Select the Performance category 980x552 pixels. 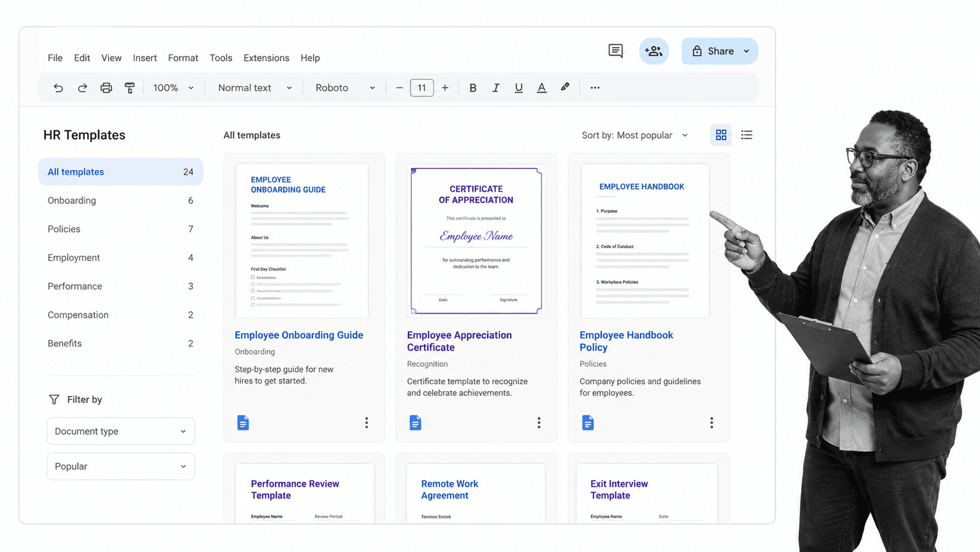121,286
